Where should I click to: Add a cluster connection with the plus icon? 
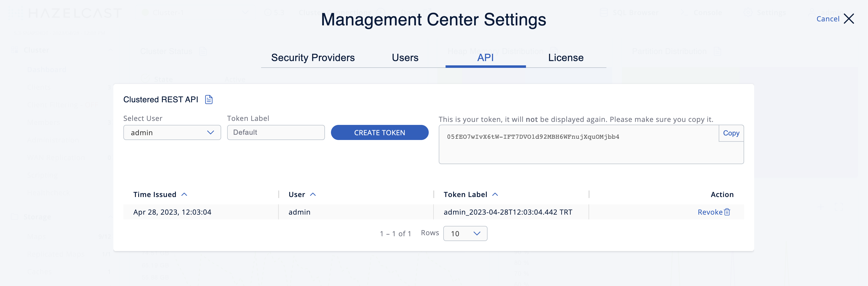381,12
